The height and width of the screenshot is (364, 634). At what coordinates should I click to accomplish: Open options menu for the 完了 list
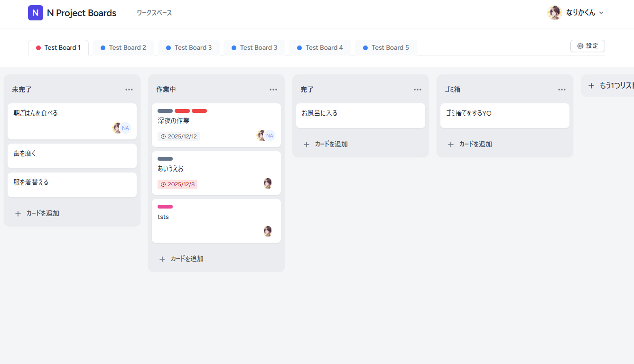point(417,89)
